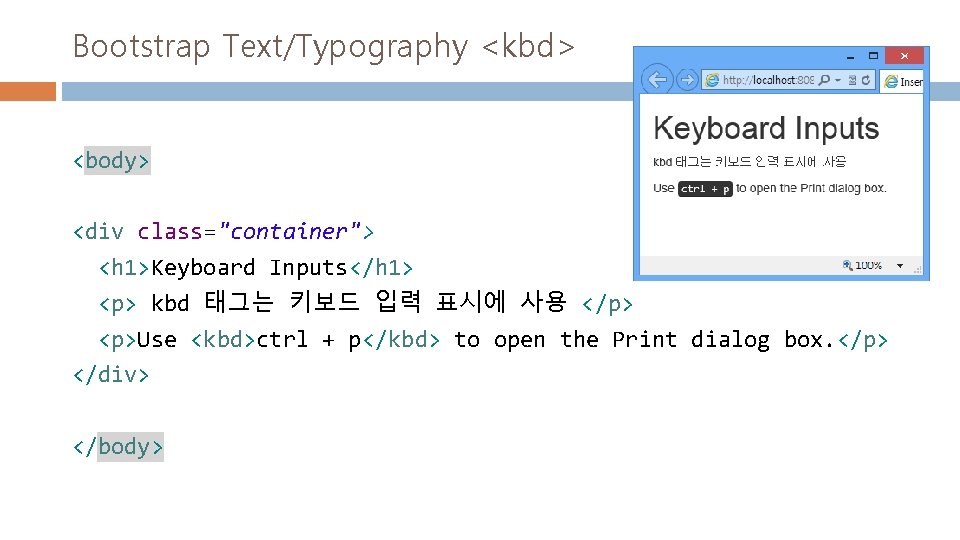
Task: Click the search magnifier in address bar
Action: (x=824, y=80)
